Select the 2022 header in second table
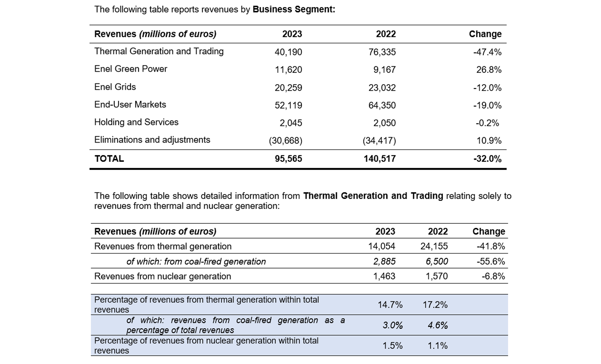The height and width of the screenshot is (364, 601). coord(438,231)
